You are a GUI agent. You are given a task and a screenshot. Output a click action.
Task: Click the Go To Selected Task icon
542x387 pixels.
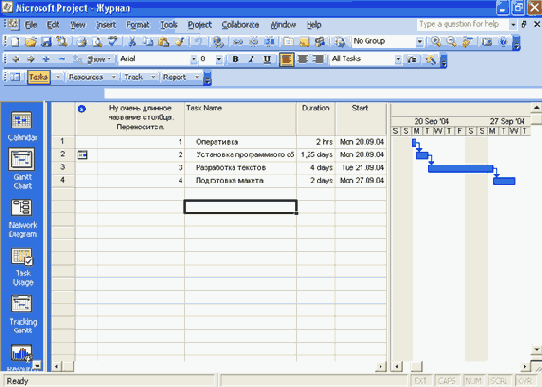(467, 42)
